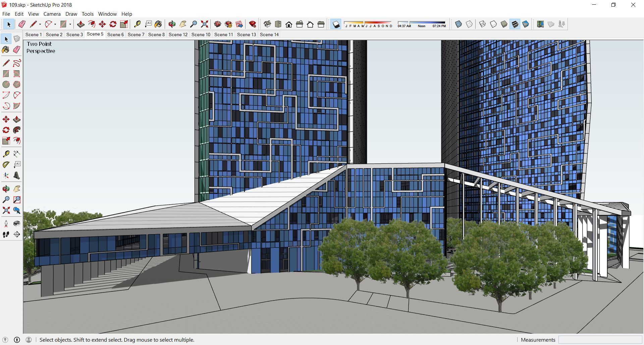644x345 pixels.
Task: Enable Hidden Line face style
Action: coord(493,24)
